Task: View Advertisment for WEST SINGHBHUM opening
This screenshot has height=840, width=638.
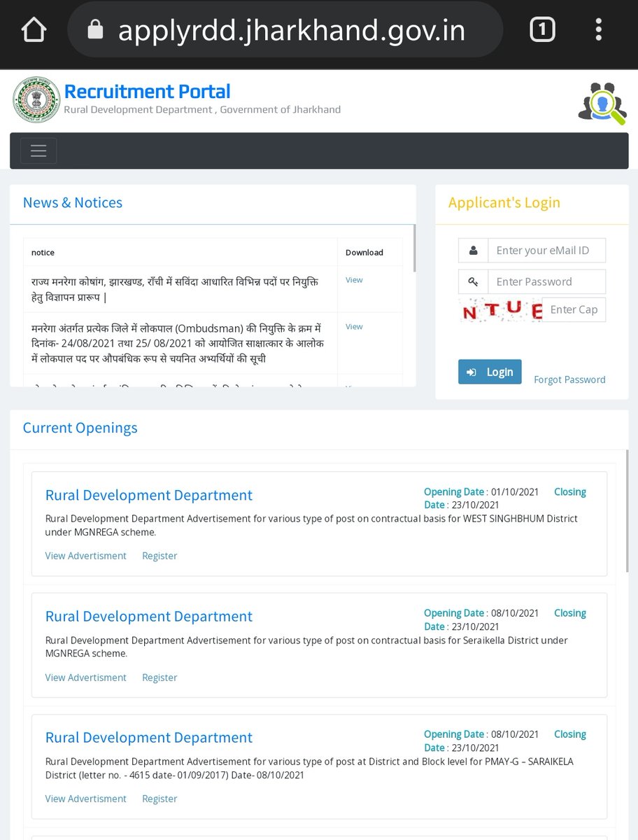Action: 85,556
